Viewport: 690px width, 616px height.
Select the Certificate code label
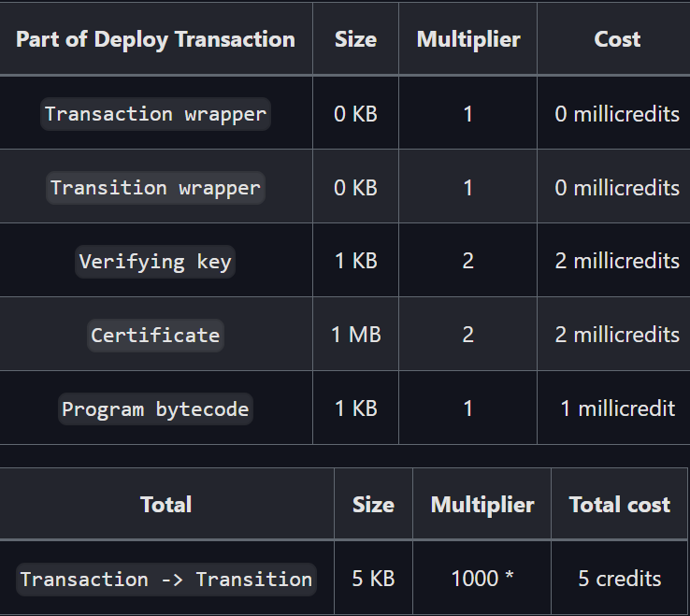(155, 335)
